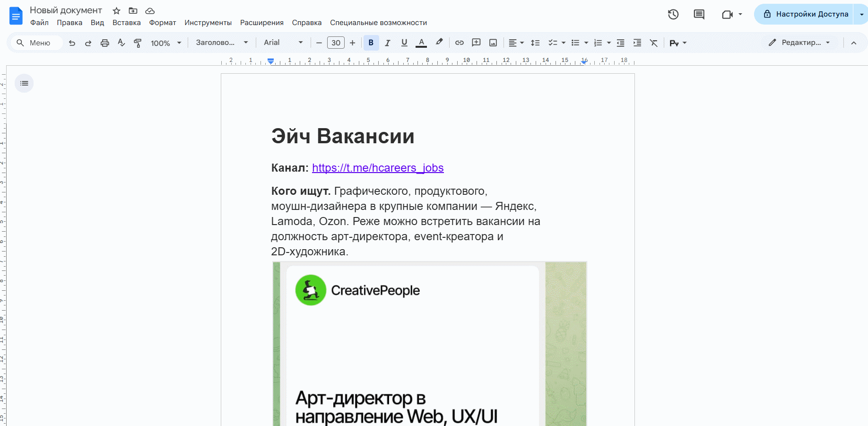Open the Arial font dropdown
The height and width of the screenshot is (426, 868).
coord(283,43)
